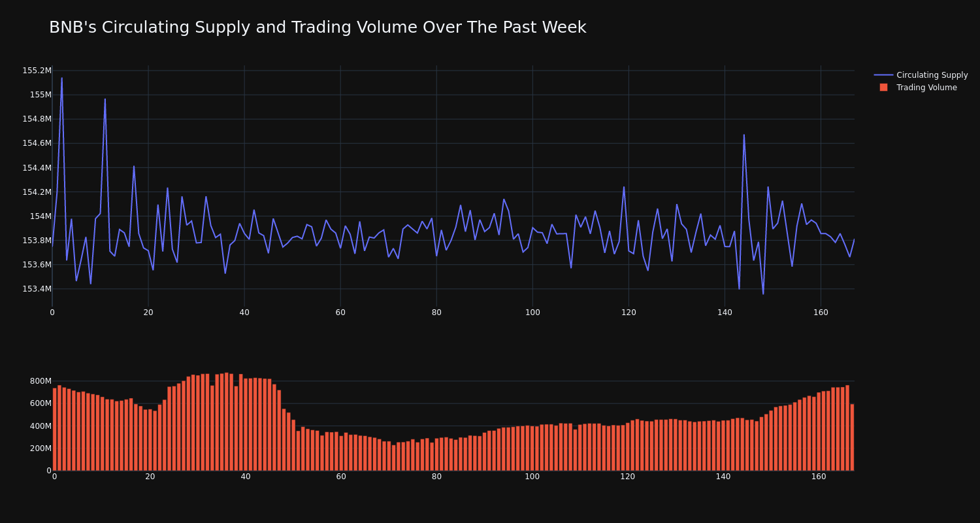Click the 154.4M y-axis label
This screenshot has width=980, height=523.
(37, 168)
